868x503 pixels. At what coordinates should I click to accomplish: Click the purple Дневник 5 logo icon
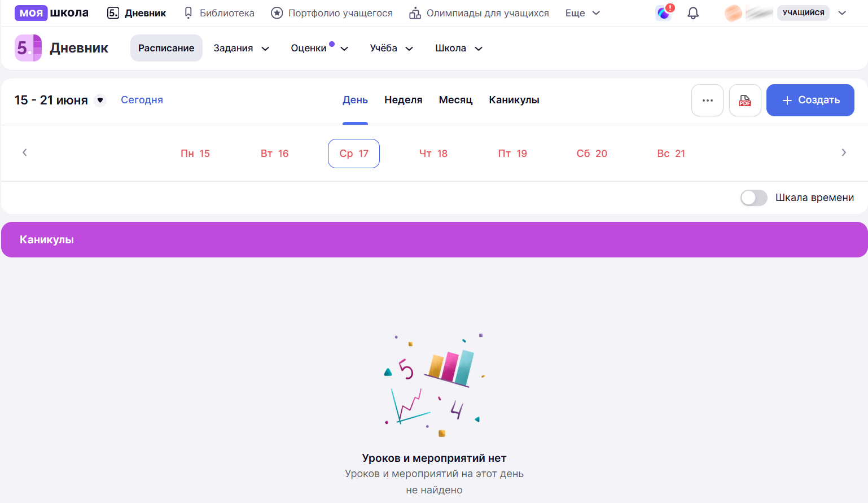(28, 48)
